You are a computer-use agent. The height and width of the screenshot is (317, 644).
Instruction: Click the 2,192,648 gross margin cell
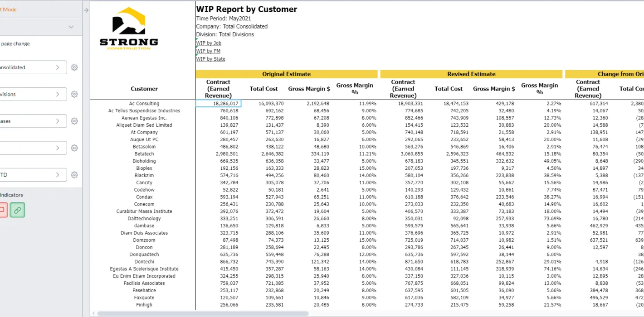(318, 104)
